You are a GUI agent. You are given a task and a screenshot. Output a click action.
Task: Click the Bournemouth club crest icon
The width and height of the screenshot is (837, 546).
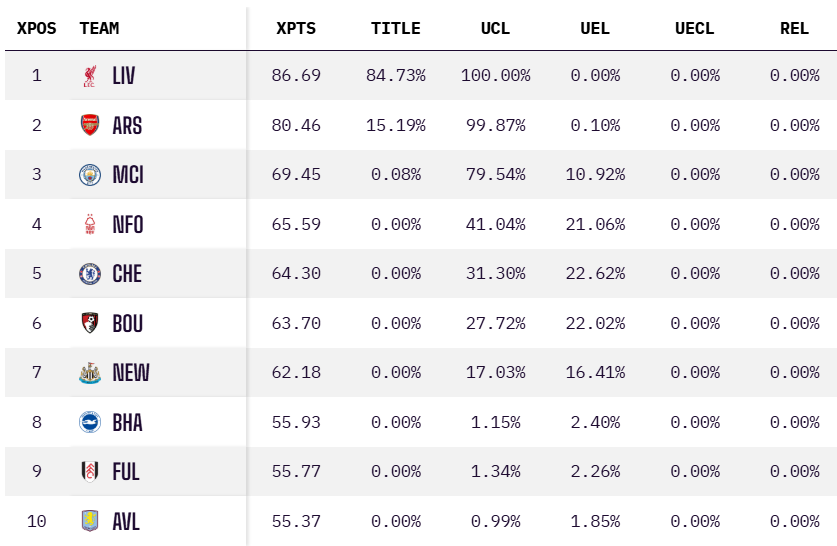click(x=90, y=323)
